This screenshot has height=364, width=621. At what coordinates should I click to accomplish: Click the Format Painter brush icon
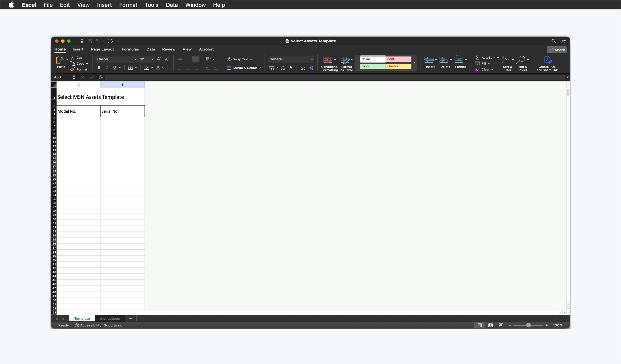[72, 69]
